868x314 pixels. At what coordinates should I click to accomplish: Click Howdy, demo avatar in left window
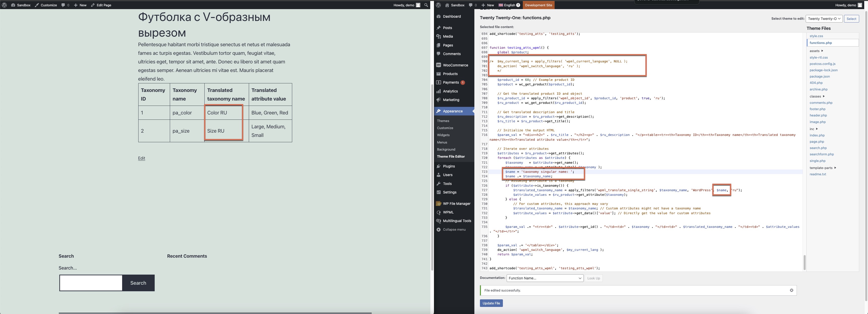tap(418, 5)
